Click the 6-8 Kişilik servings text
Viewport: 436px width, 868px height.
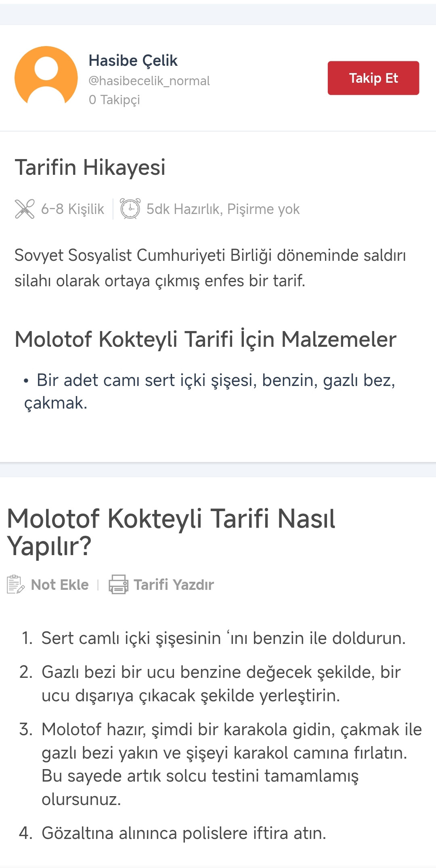click(73, 209)
